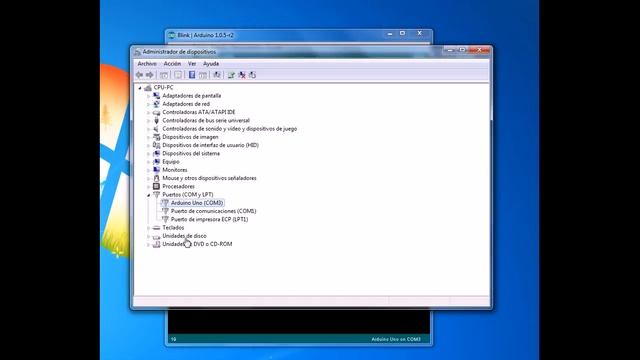Minimize the Arduino Blink window
Screen dimensions: 640x360
pyautogui.click(x=390, y=34)
